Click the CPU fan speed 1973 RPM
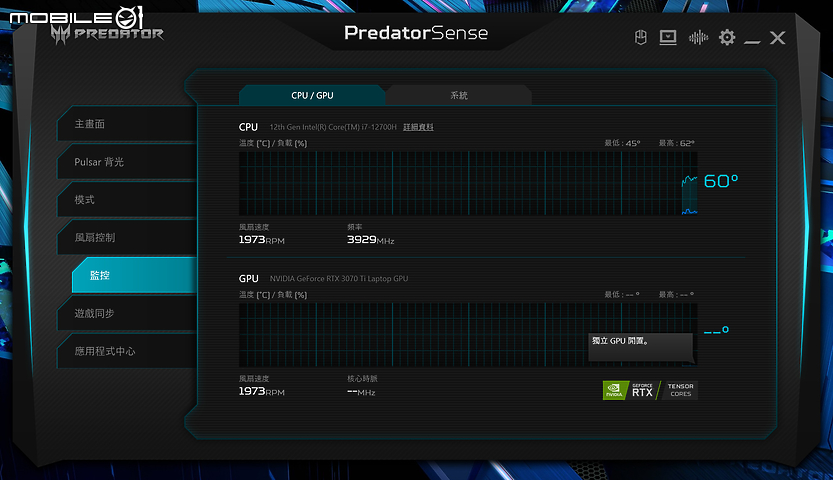 tap(261, 239)
